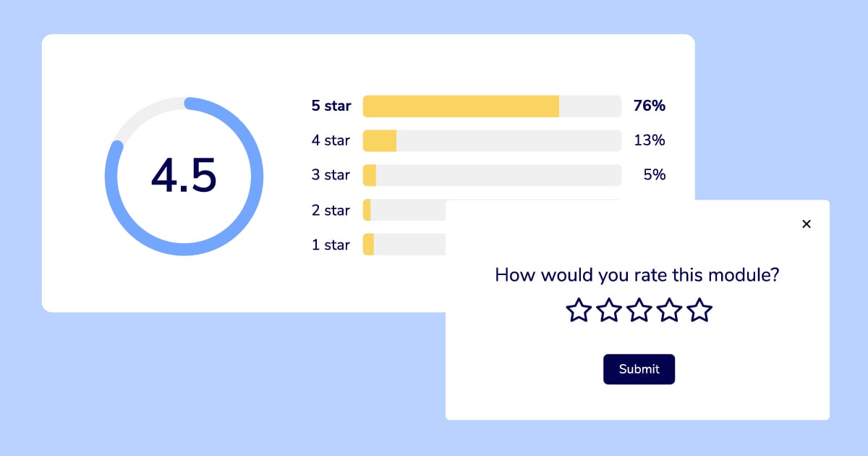This screenshot has height=456, width=868.
Task: Select the 4 star label
Action: coord(331,140)
